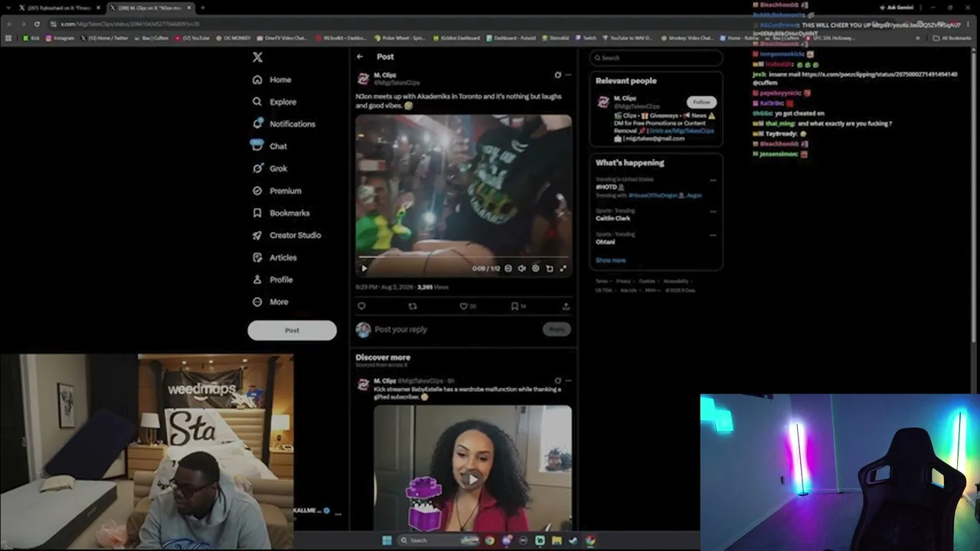Open video player settings gear
This screenshot has width=980, height=551.
(536, 269)
